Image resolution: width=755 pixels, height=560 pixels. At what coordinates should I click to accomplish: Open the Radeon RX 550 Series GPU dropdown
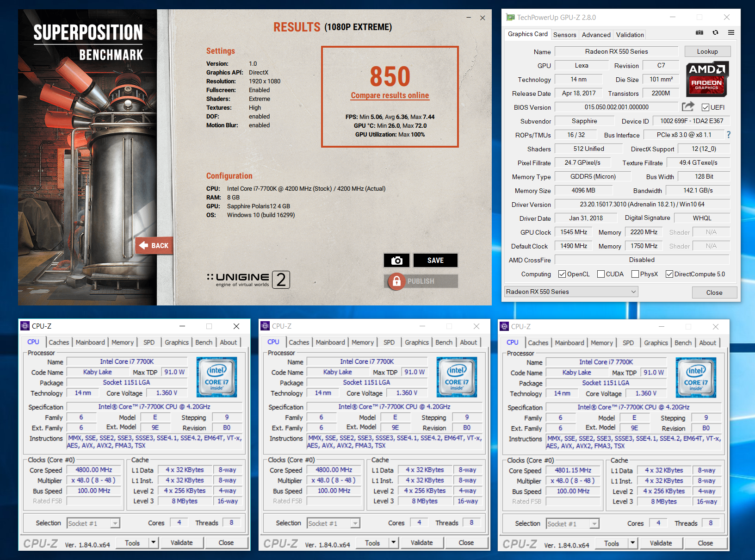pos(571,292)
